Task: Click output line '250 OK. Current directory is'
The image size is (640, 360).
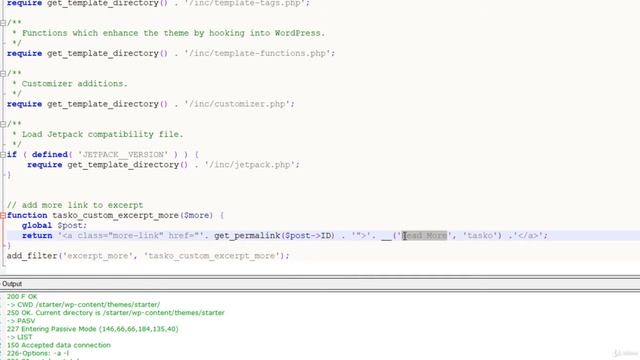Action: [x=116, y=313]
